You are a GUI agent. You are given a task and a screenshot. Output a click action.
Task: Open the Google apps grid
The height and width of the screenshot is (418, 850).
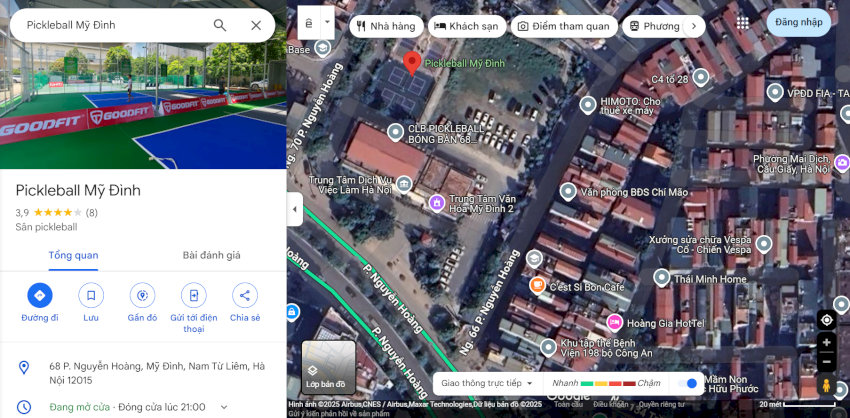pyautogui.click(x=742, y=23)
